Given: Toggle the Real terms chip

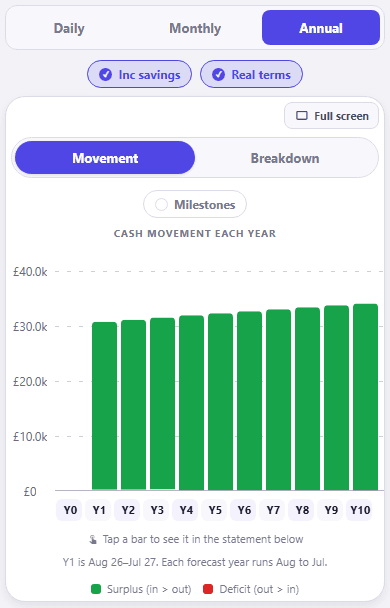Looking at the screenshot, I should [251, 74].
